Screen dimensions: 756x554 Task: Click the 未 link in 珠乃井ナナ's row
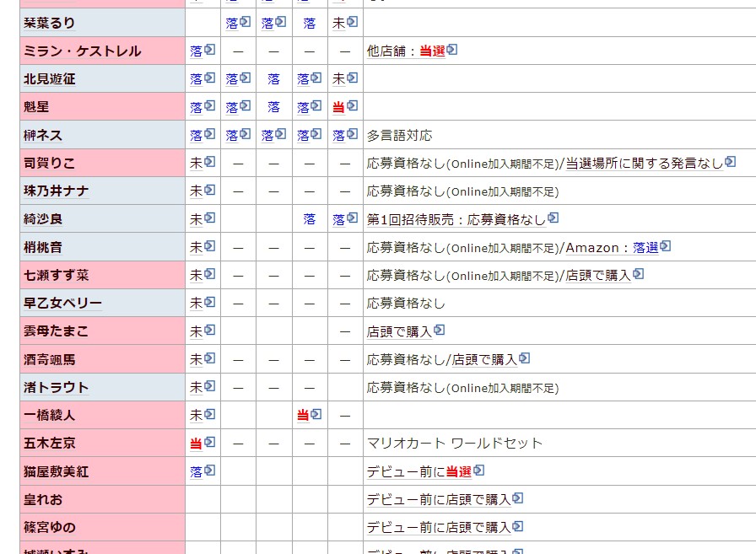point(196,191)
